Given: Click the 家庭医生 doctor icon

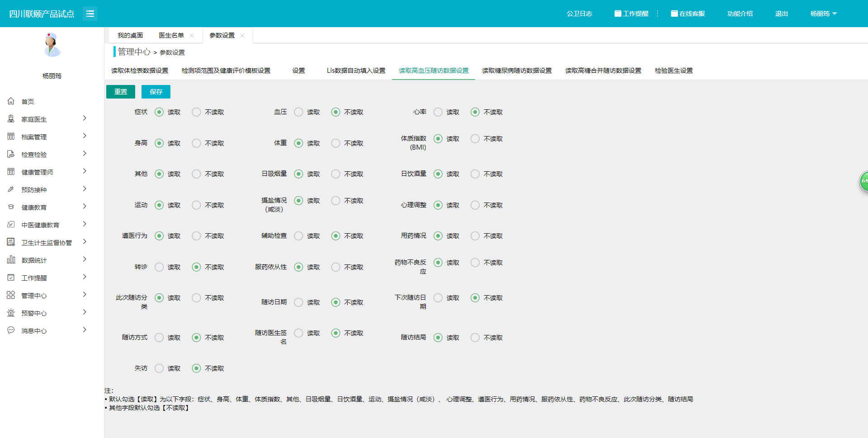Looking at the screenshot, I should [11, 119].
